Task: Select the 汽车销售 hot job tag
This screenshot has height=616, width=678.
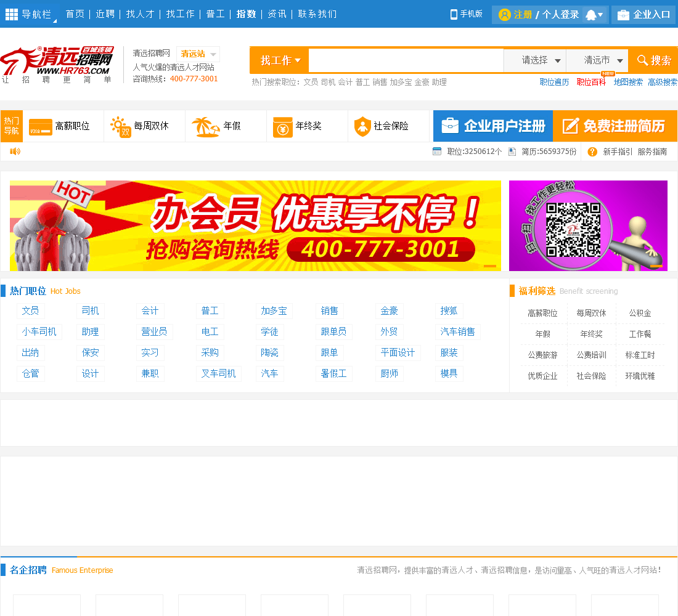Action: (x=457, y=331)
